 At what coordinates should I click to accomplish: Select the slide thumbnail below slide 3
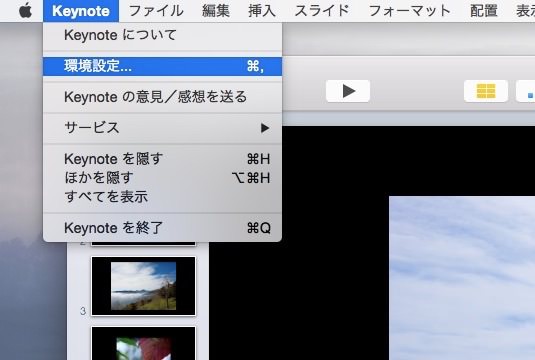(x=144, y=343)
